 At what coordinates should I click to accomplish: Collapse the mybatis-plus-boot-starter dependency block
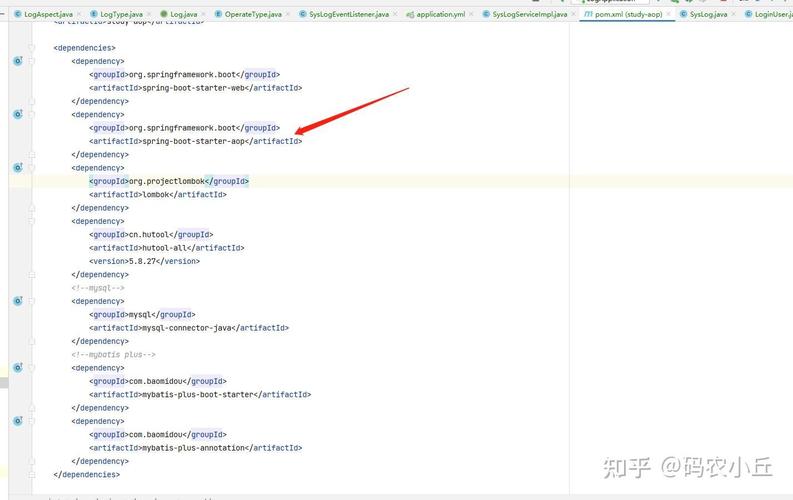click(31, 368)
